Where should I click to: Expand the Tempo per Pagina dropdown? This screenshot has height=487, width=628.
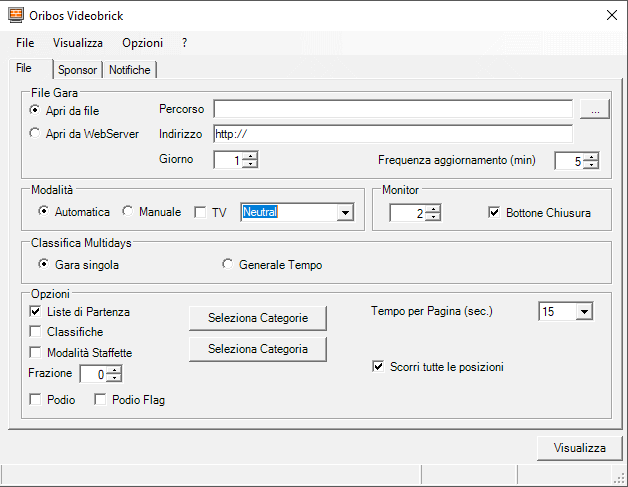(584, 311)
